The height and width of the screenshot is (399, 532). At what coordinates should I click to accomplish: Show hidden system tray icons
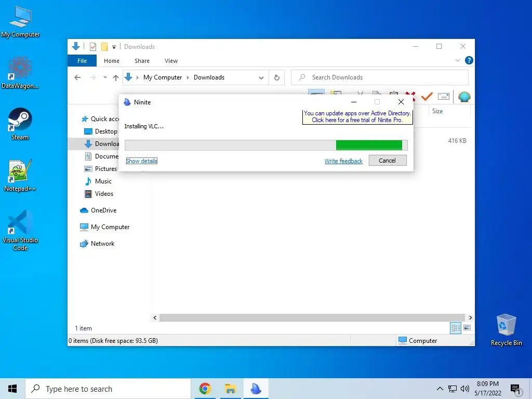pos(440,389)
